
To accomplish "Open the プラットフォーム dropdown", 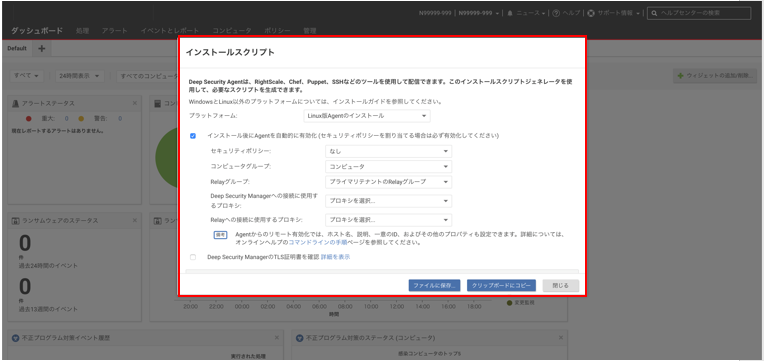I will pyautogui.click(x=366, y=116).
